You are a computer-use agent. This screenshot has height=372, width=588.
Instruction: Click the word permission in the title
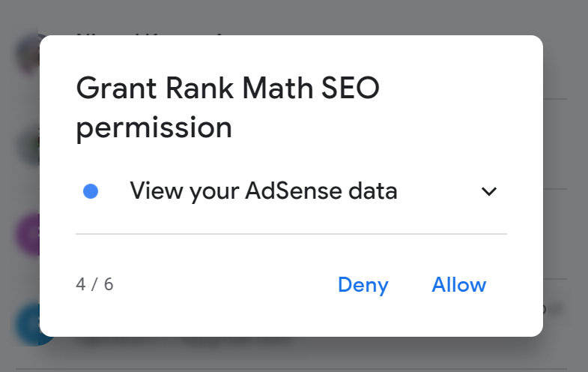[x=154, y=127]
